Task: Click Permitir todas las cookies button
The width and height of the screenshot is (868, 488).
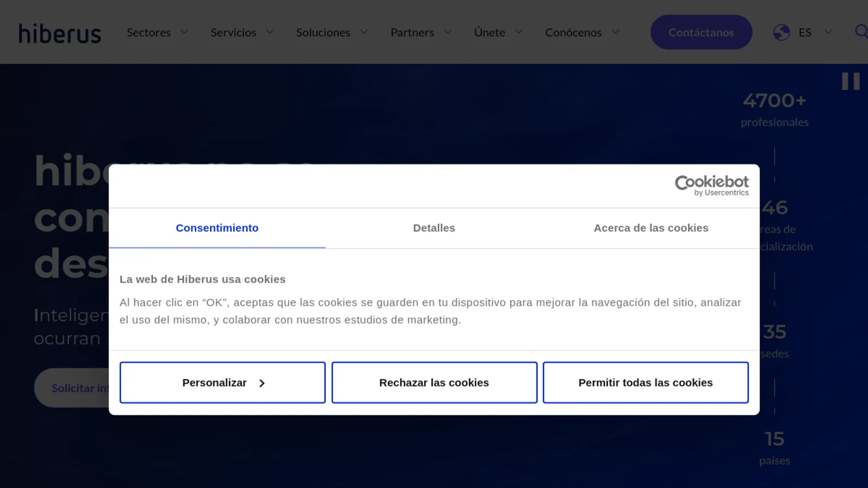Action: (646, 383)
